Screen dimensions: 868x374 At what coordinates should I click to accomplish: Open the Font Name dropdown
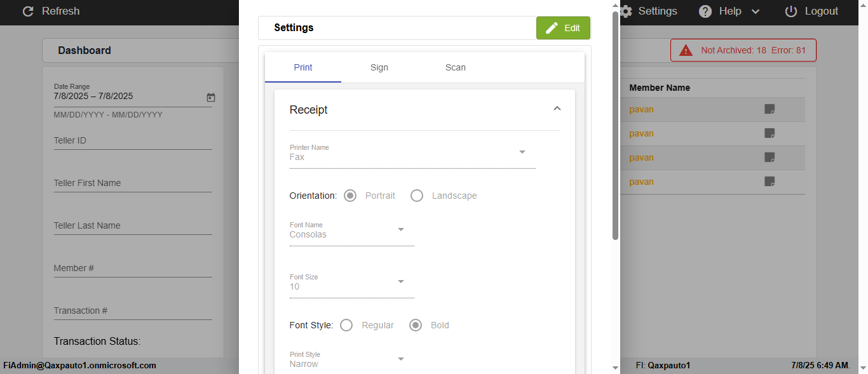point(400,230)
